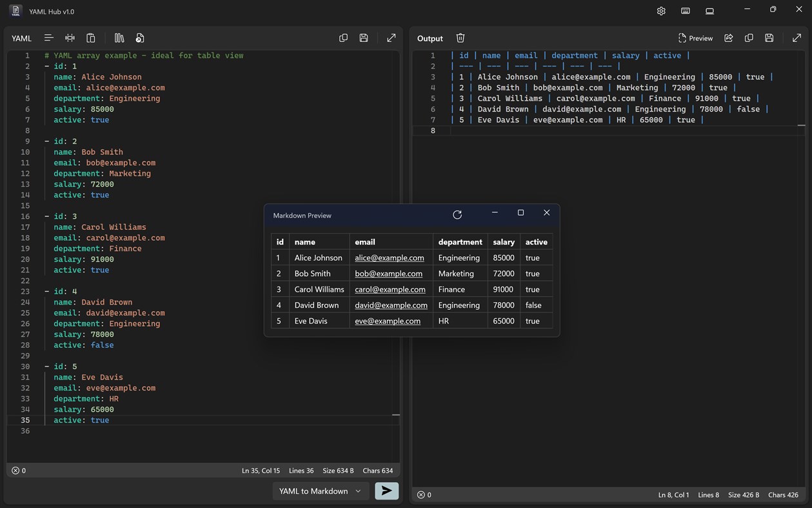Image resolution: width=812 pixels, height=508 pixels.
Task: Save the YAML input to file
Action: pos(364,38)
